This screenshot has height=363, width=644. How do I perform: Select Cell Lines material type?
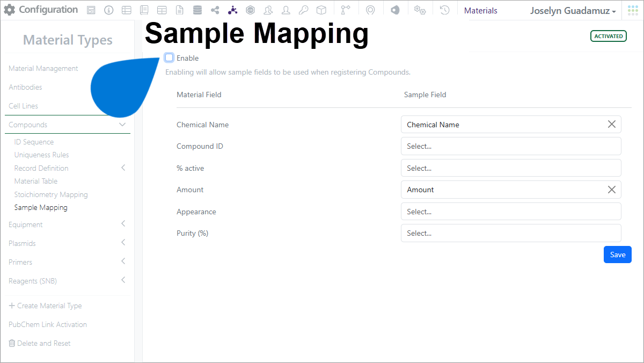pyautogui.click(x=23, y=106)
